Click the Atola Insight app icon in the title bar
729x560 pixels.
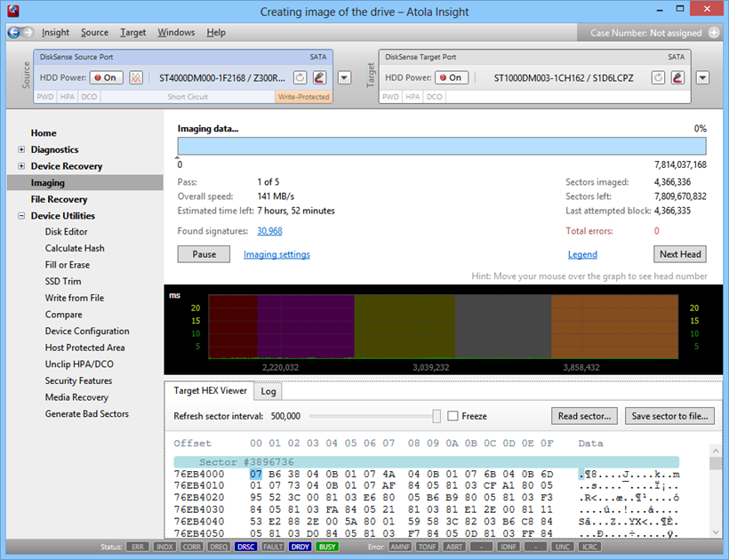tap(13, 11)
